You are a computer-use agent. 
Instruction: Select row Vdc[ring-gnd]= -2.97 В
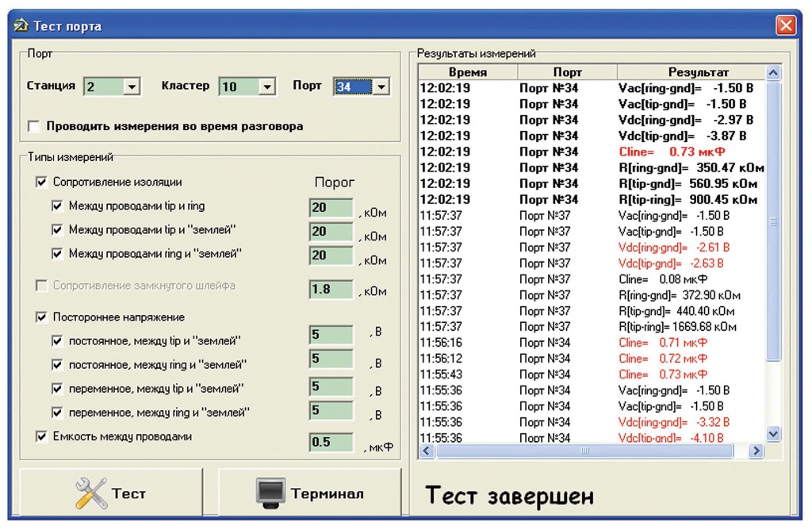(x=592, y=120)
